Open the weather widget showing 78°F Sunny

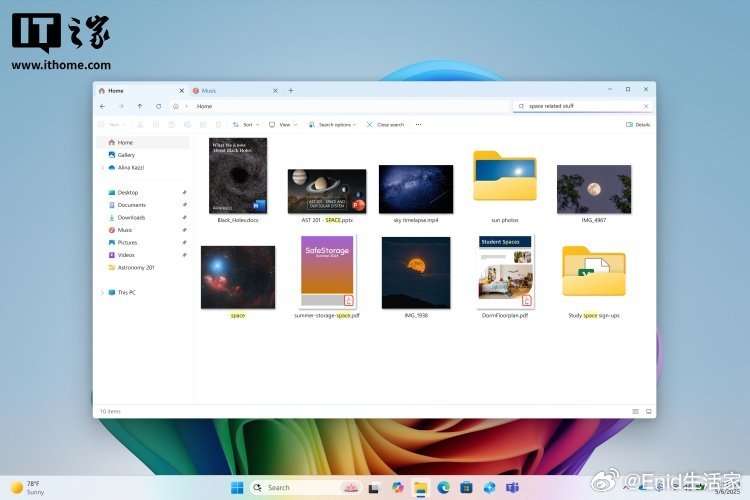27,488
